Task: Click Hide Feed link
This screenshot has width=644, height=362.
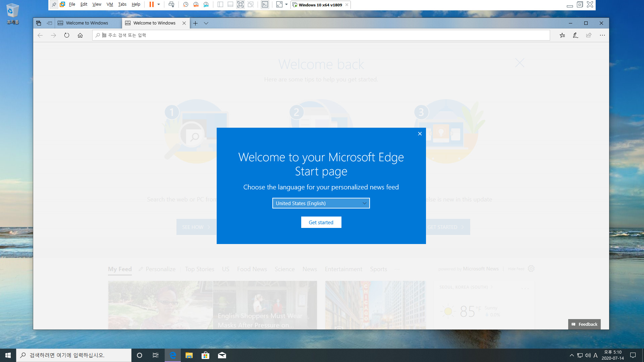Action: click(x=516, y=269)
